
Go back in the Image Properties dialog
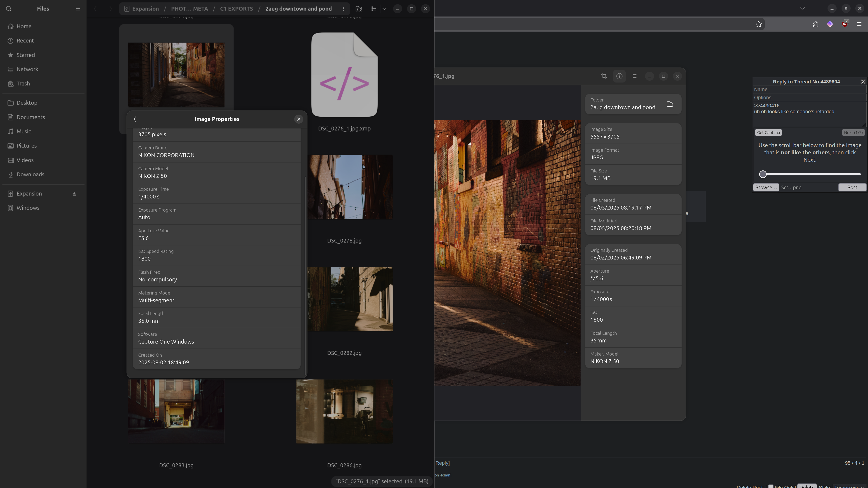(x=135, y=119)
